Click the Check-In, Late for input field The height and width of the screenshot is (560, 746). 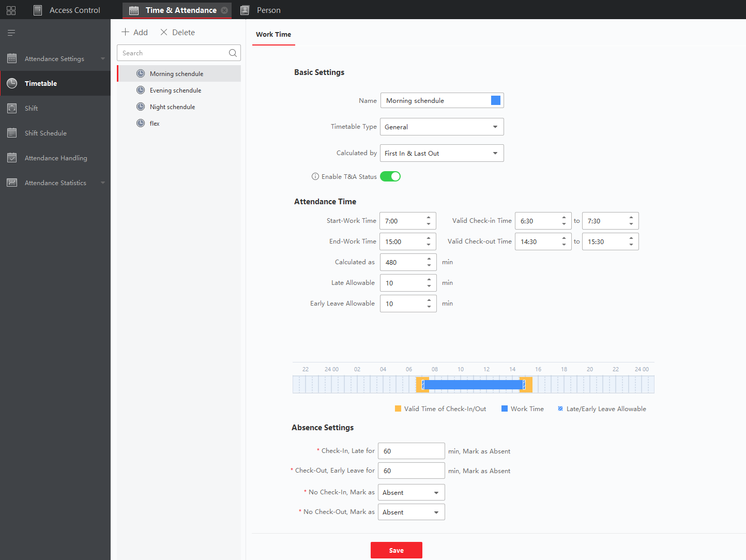(411, 451)
